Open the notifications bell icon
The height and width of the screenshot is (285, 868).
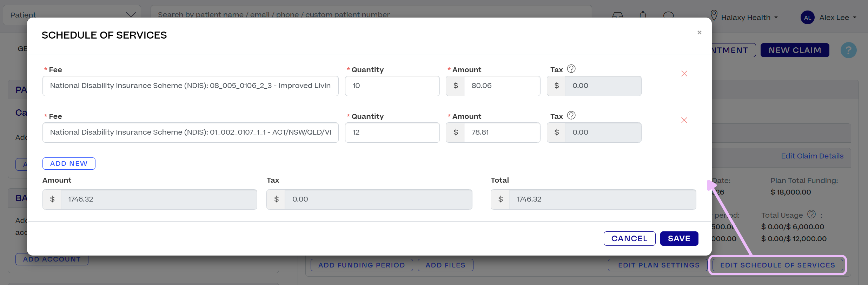643,15
